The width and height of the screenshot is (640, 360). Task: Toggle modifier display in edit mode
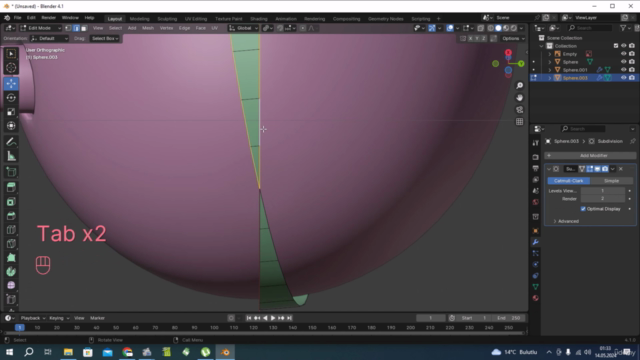click(590, 169)
